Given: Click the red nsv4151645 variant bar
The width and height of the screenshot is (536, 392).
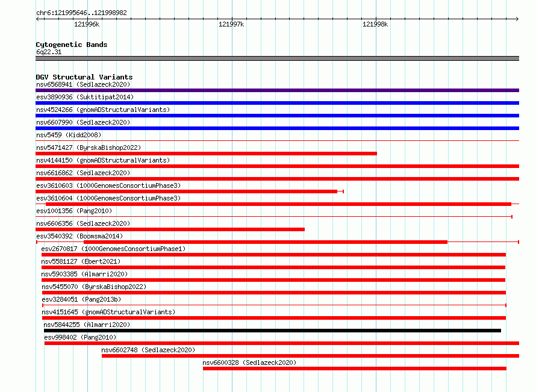Looking at the screenshot, I should (274, 318).
